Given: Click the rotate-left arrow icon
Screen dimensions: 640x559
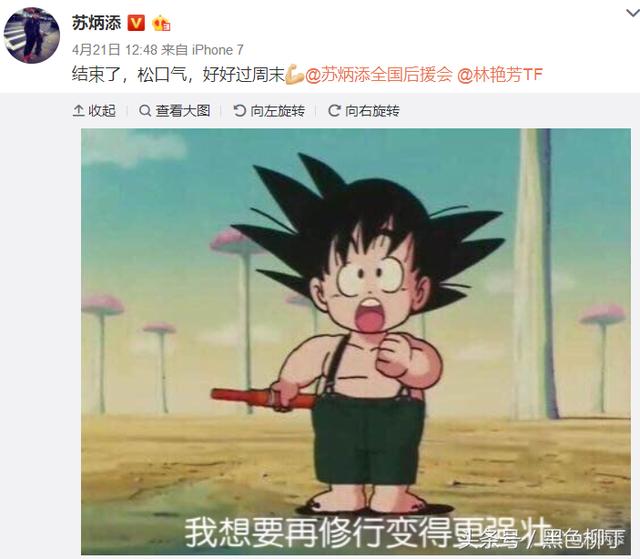Looking at the screenshot, I should 239,111.
